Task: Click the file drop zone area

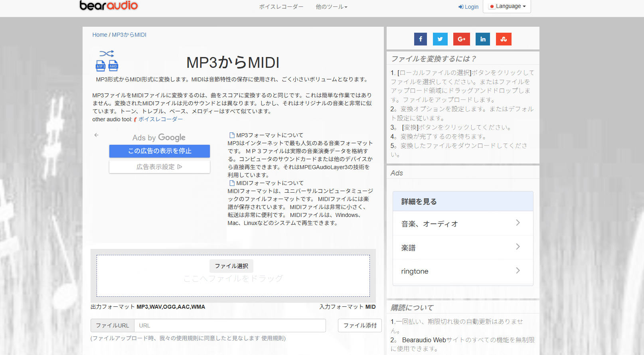Action: pyautogui.click(x=233, y=276)
